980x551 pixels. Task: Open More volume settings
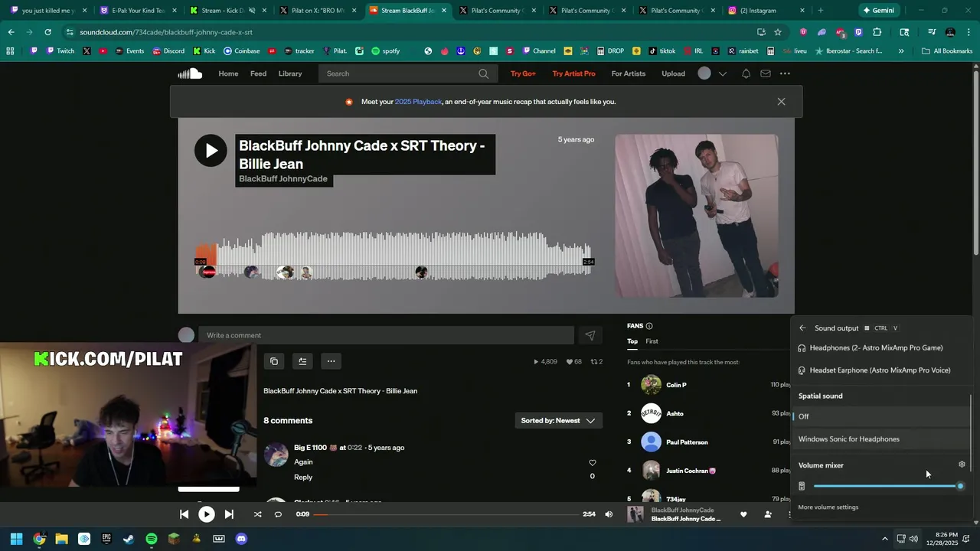828,507
